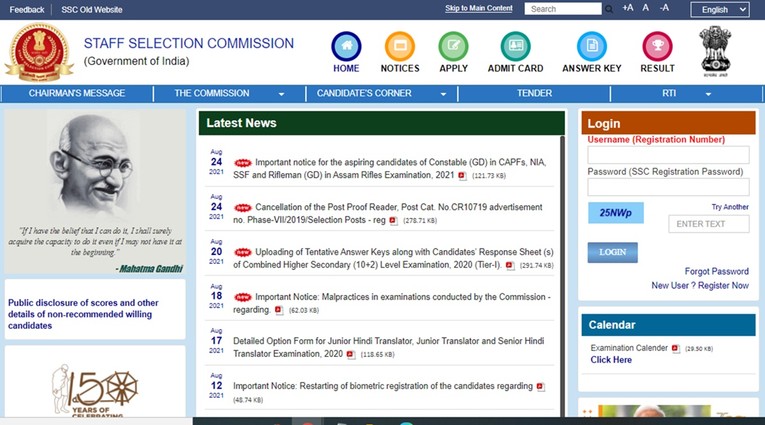The height and width of the screenshot is (425, 765).
Task: Click the captcha ENTER TEXT field
Action: tap(708, 224)
